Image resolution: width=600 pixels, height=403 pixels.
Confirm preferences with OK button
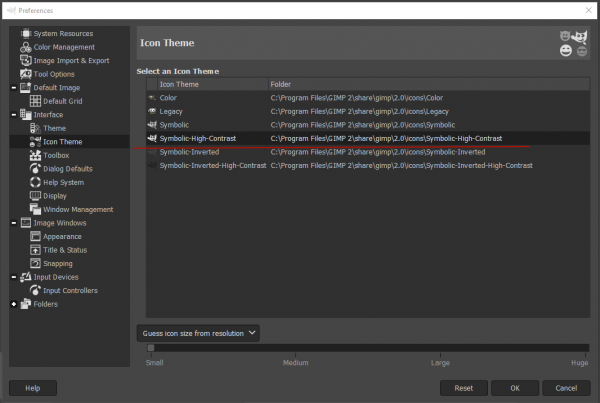coord(515,388)
